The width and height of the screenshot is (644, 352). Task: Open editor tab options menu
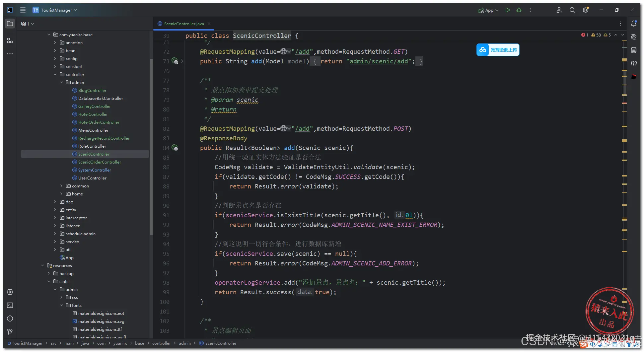pos(620,24)
